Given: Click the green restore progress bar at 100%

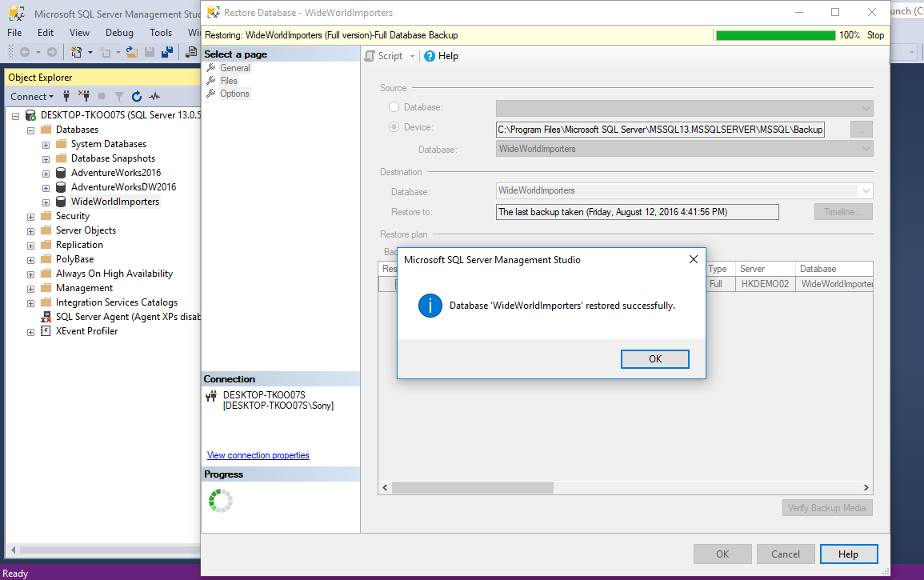Looking at the screenshot, I should pyautogui.click(x=775, y=35).
